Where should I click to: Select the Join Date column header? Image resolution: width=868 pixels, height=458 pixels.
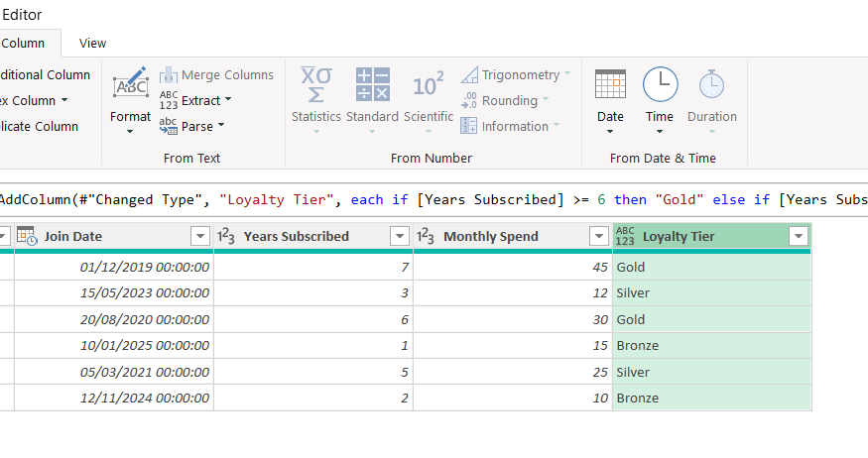[114, 236]
